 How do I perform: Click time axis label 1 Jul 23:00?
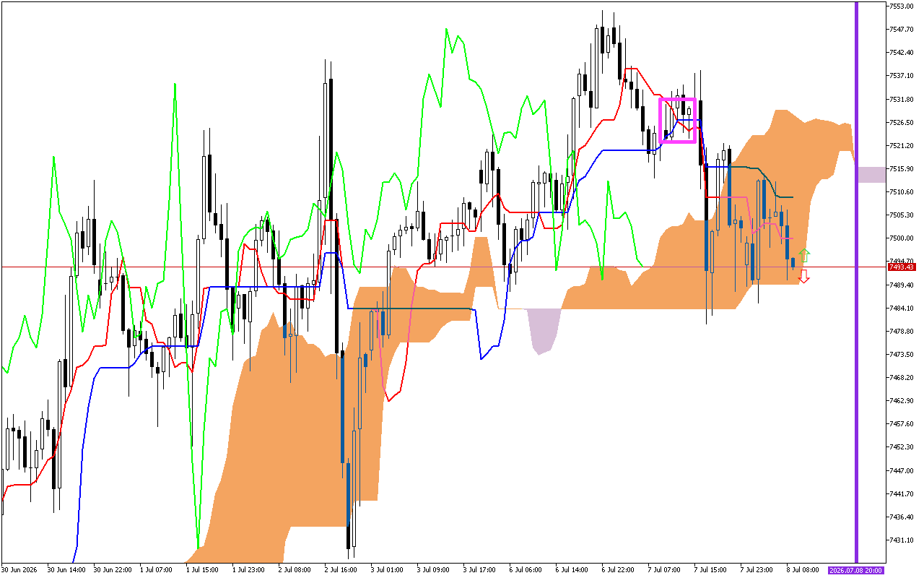tap(249, 570)
